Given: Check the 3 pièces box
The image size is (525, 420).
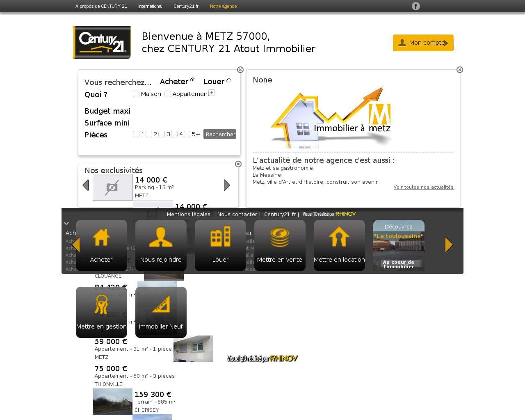Looking at the screenshot, I should [x=162, y=134].
